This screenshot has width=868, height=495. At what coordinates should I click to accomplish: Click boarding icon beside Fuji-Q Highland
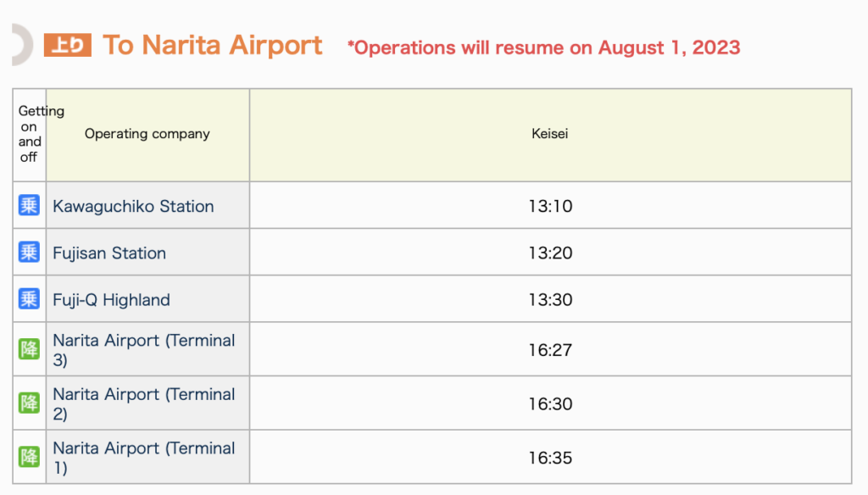click(29, 299)
